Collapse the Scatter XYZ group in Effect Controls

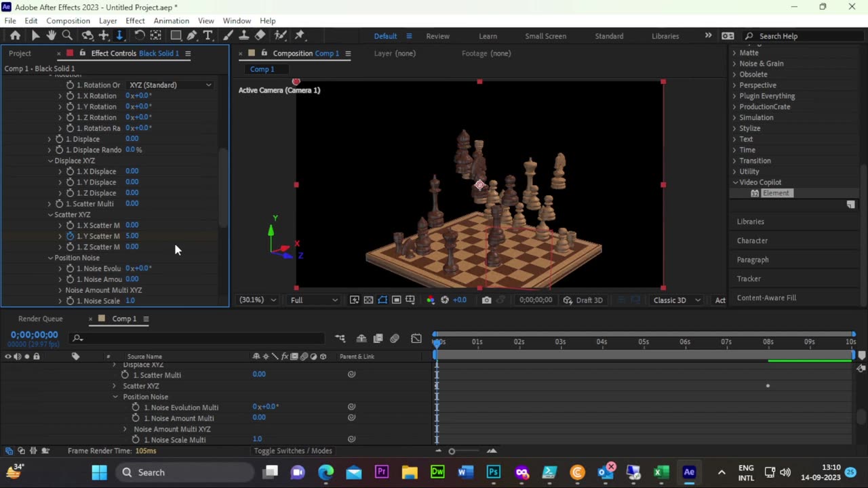pos(50,215)
